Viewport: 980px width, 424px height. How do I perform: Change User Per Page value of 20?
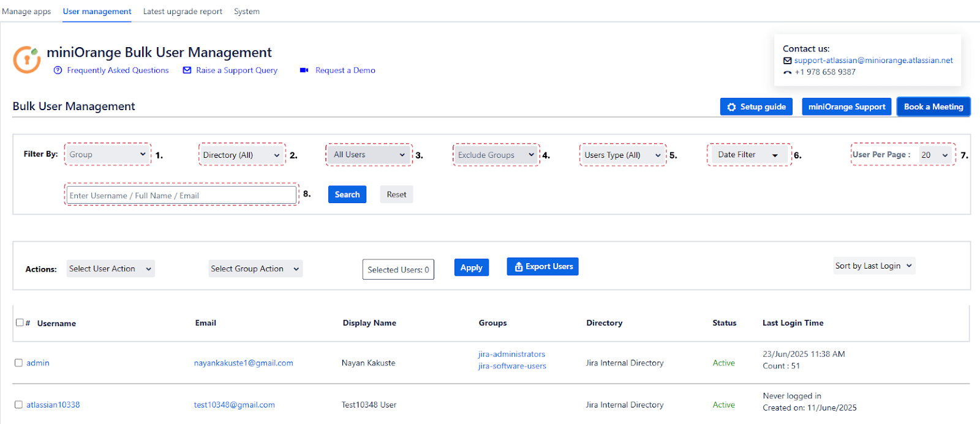[x=935, y=155]
